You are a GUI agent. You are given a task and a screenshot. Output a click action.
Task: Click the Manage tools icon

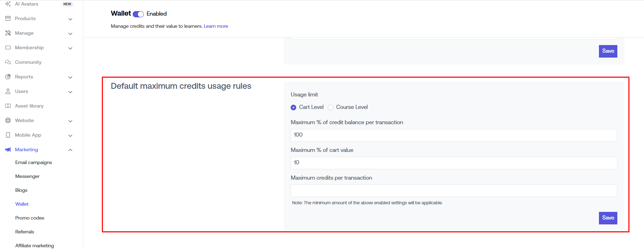pyautogui.click(x=8, y=33)
